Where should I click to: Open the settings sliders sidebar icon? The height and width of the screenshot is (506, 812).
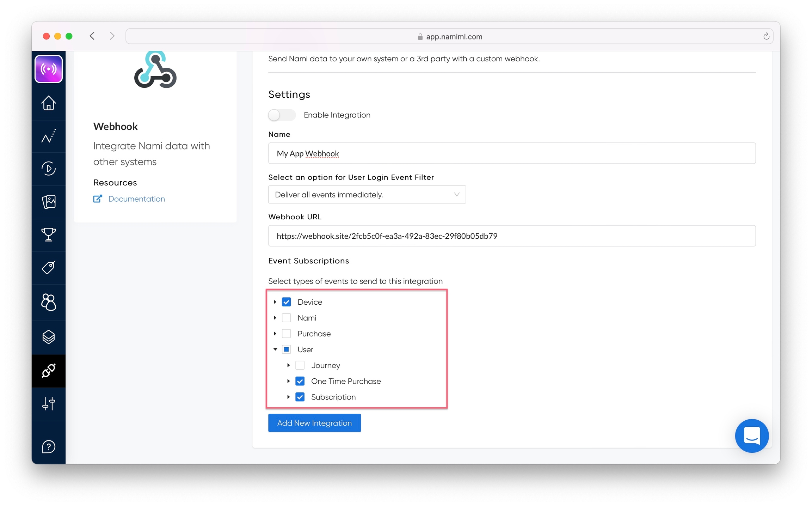(49, 404)
